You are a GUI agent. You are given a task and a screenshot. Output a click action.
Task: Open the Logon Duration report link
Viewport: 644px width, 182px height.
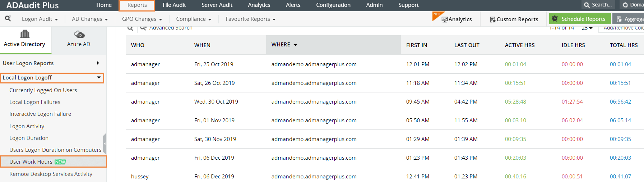(x=29, y=138)
